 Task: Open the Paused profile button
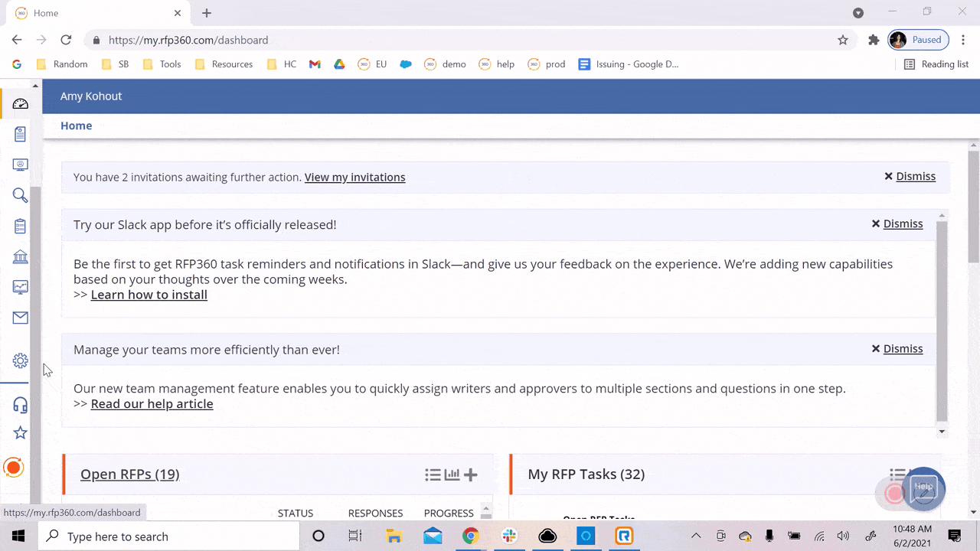tap(918, 40)
